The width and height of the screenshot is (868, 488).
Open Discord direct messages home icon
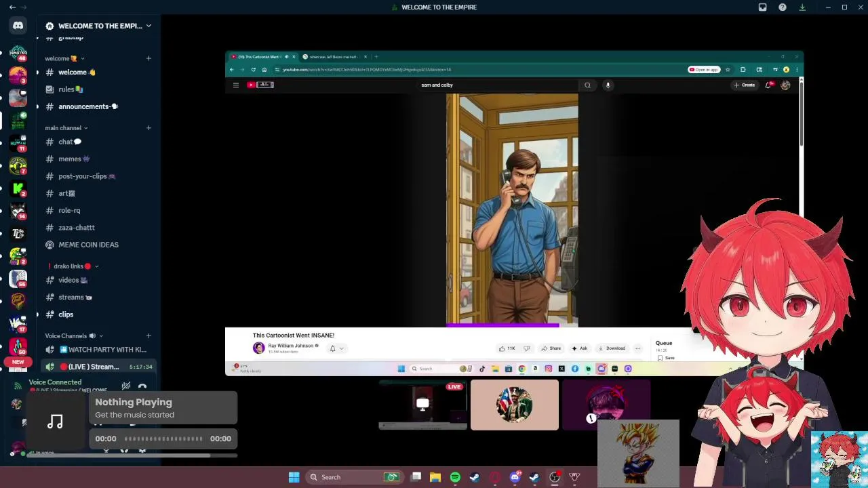[18, 26]
